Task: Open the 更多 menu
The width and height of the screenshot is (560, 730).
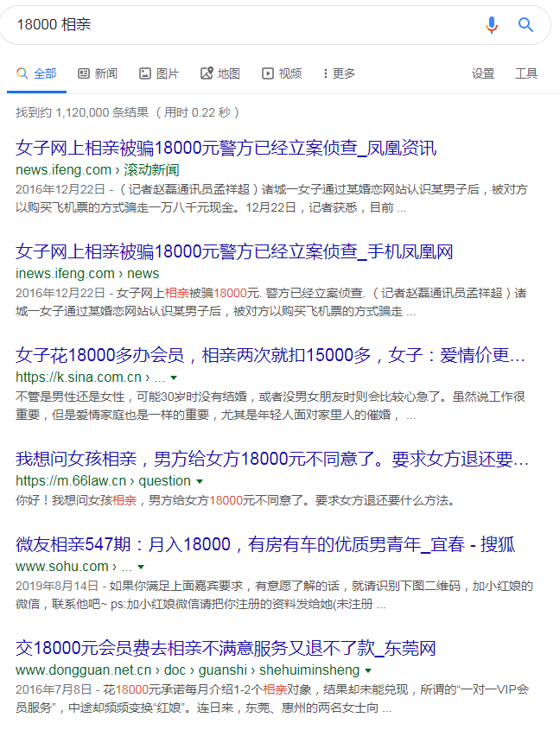Action: (x=339, y=73)
